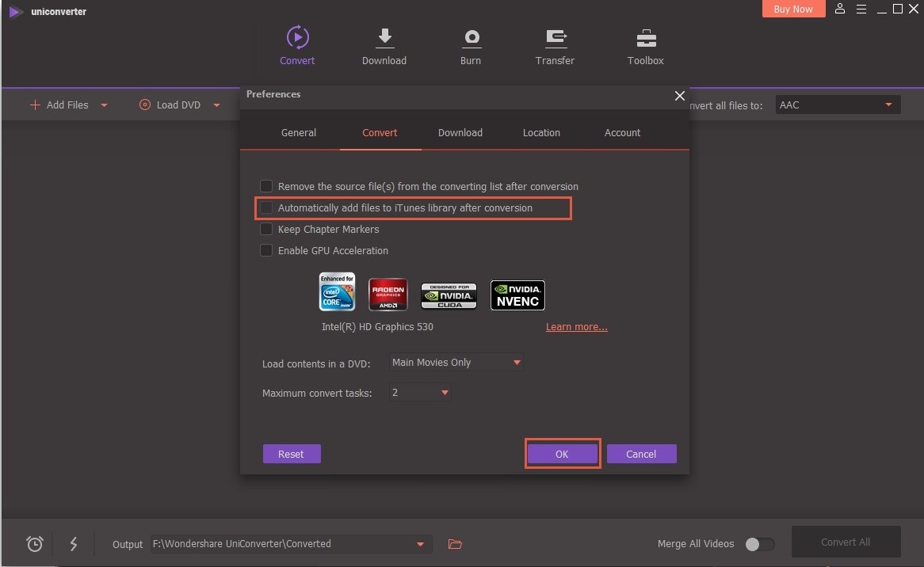The height and width of the screenshot is (567, 924).
Task: Switch to the Download preferences tab
Action: (x=460, y=132)
